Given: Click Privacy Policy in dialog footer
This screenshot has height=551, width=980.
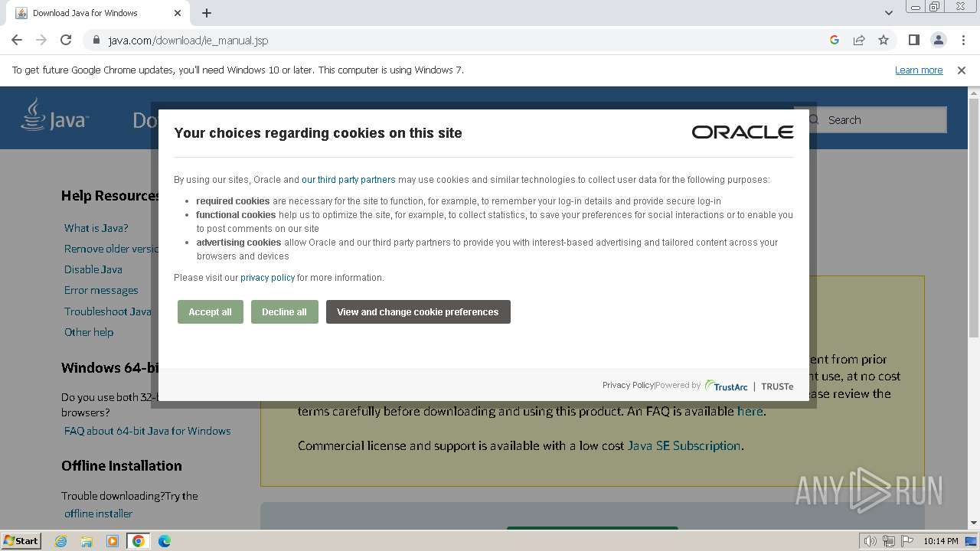Looking at the screenshot, I should 628,386.
